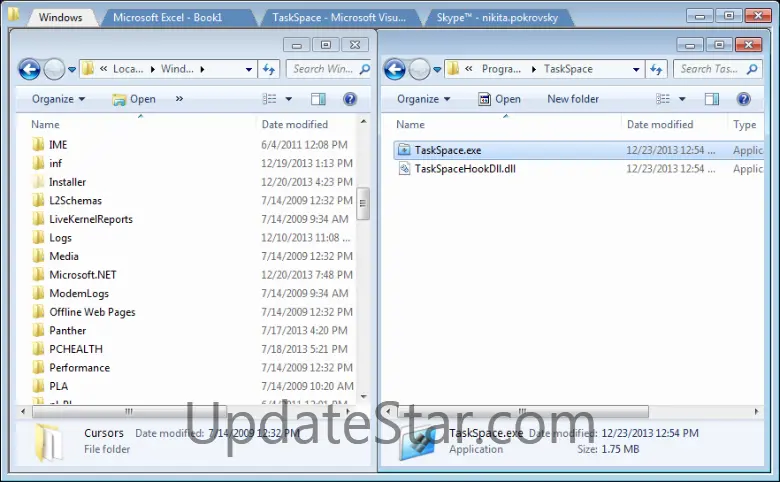Go forward in the TaskSpace folder window
This screenshot has width=780, height=482.
[x=419, y=69]
